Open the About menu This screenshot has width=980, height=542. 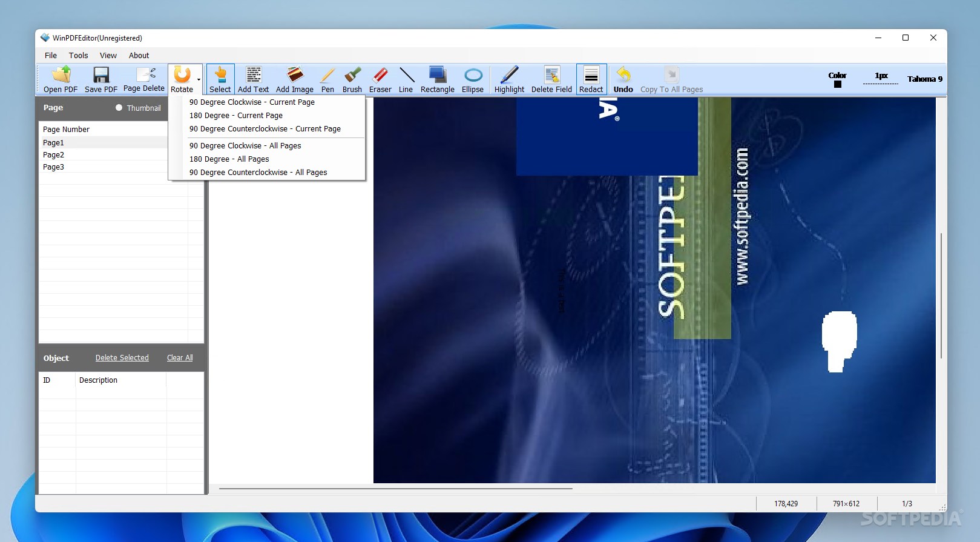pyautogui.click(x=139, y=55)
